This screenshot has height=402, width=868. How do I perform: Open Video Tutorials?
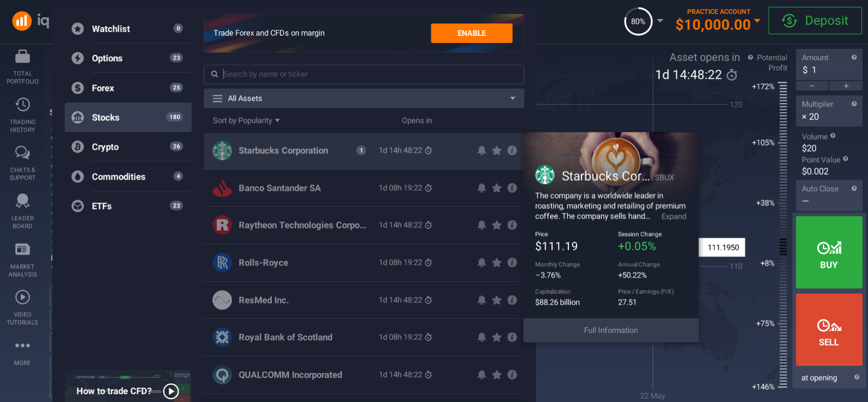23,308
